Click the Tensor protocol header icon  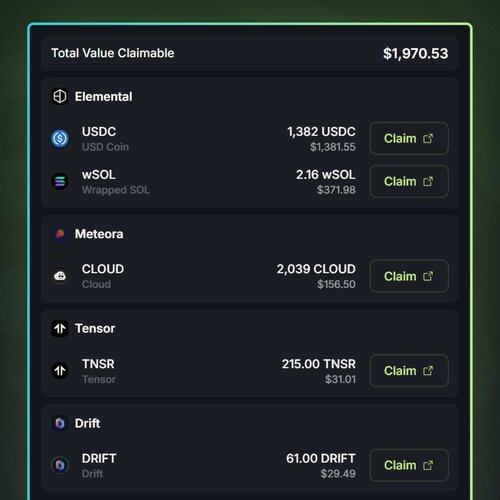pyautogui.click(x=60, y=329)
